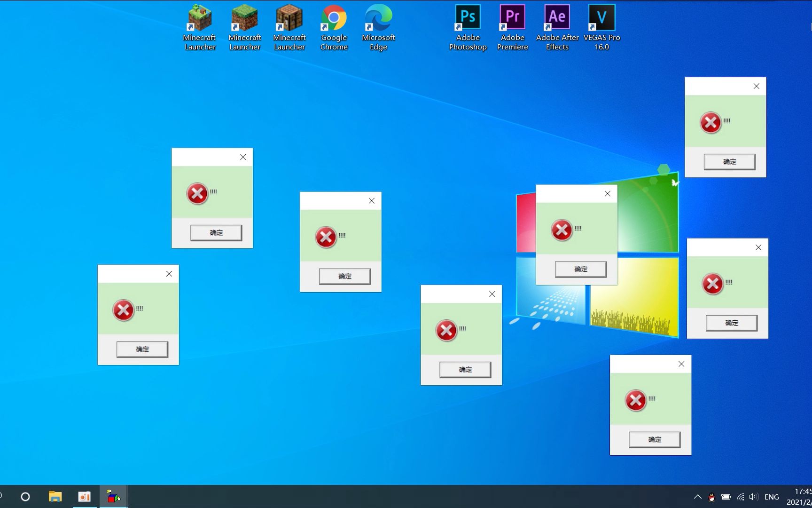Screen dimensions: 812x508
Task: Click the ENG language indicator
Action: [x=771, y=497]
